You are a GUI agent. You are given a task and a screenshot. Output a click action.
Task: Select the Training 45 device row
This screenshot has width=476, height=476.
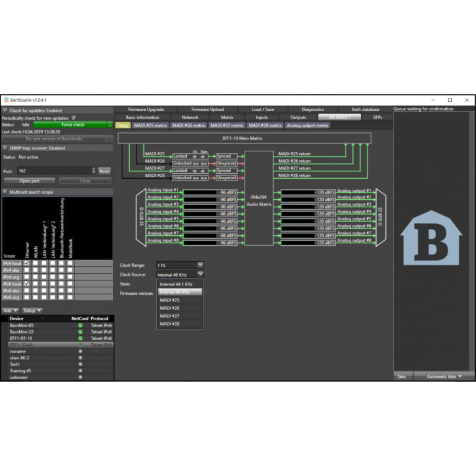coord(61,370)
